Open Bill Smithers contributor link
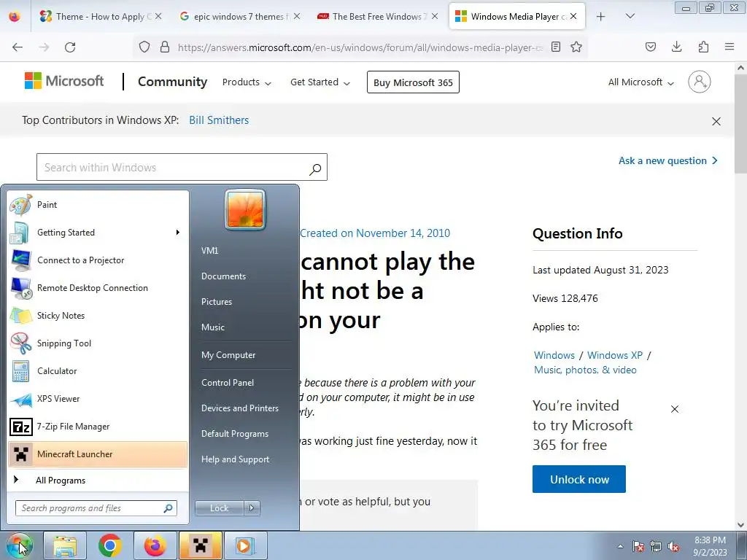Screen dimensions: 747x560 pos(219,120)
